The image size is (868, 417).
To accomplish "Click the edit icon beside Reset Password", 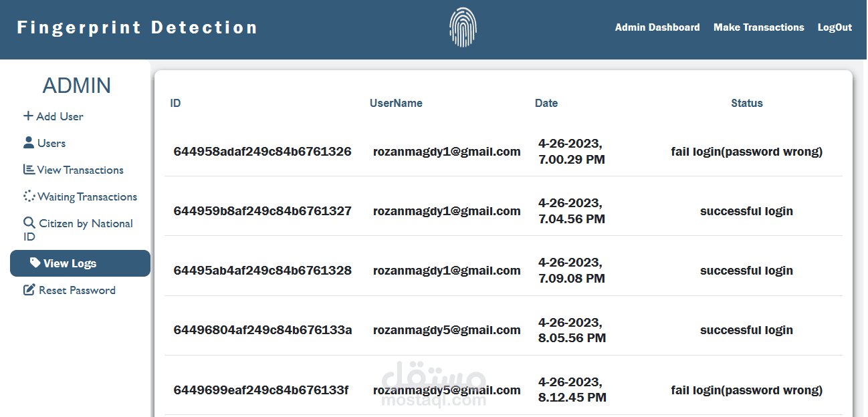I will tap(29, 290).
